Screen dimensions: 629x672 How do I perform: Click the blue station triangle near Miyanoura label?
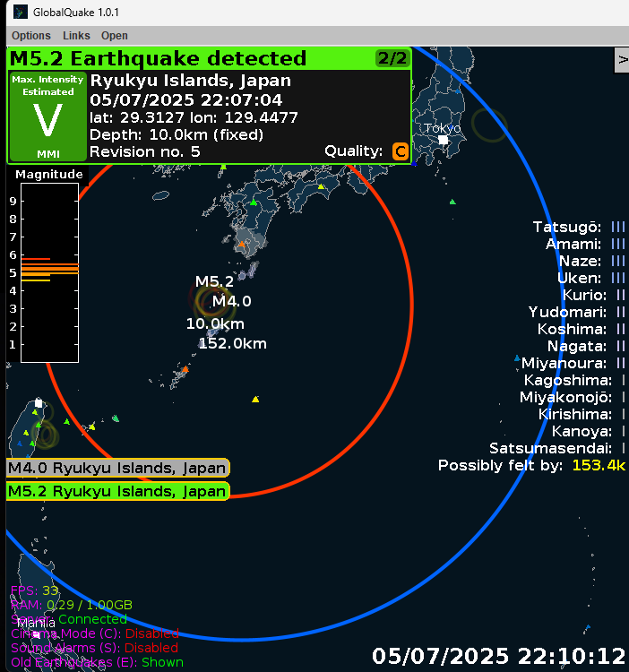tap(517, 358)
